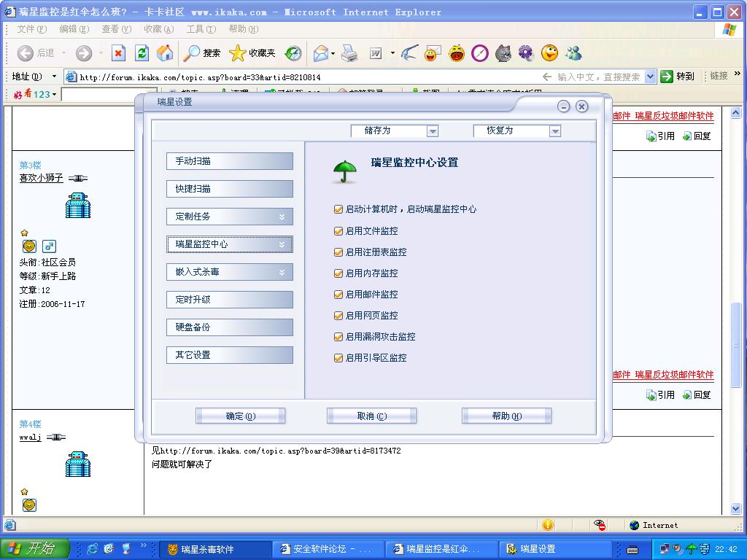This screenshot has width=747, height=560.
Task: Go to Home page via house icon
Action: (165, 52)
